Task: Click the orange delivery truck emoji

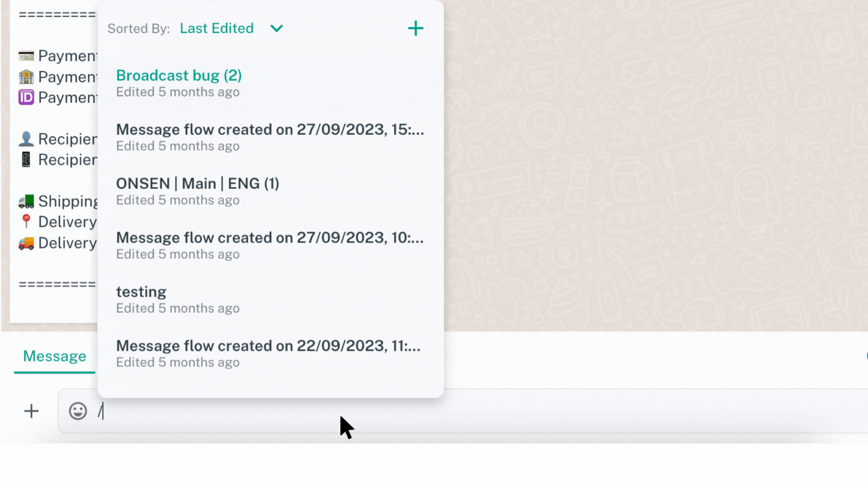Action: coord(26,243)
